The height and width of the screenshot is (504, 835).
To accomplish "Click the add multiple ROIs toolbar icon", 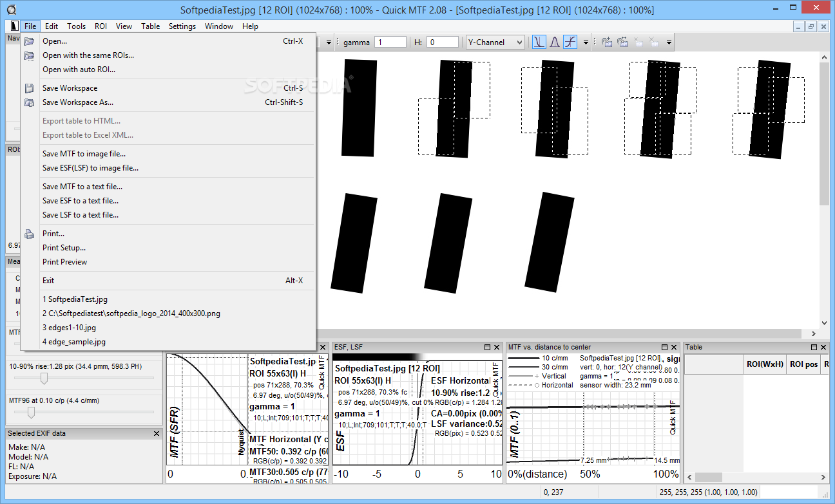I will 622,42.
